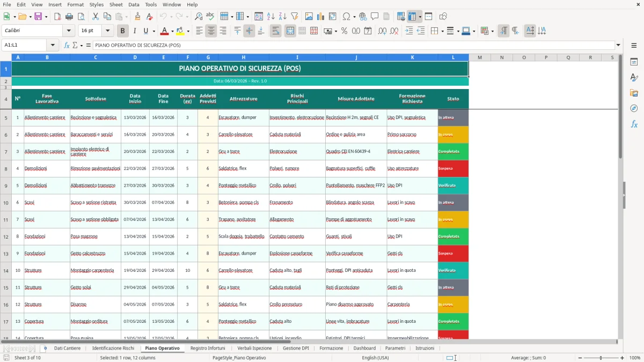Toggle center vertically alignment

(x=249, y=31)
